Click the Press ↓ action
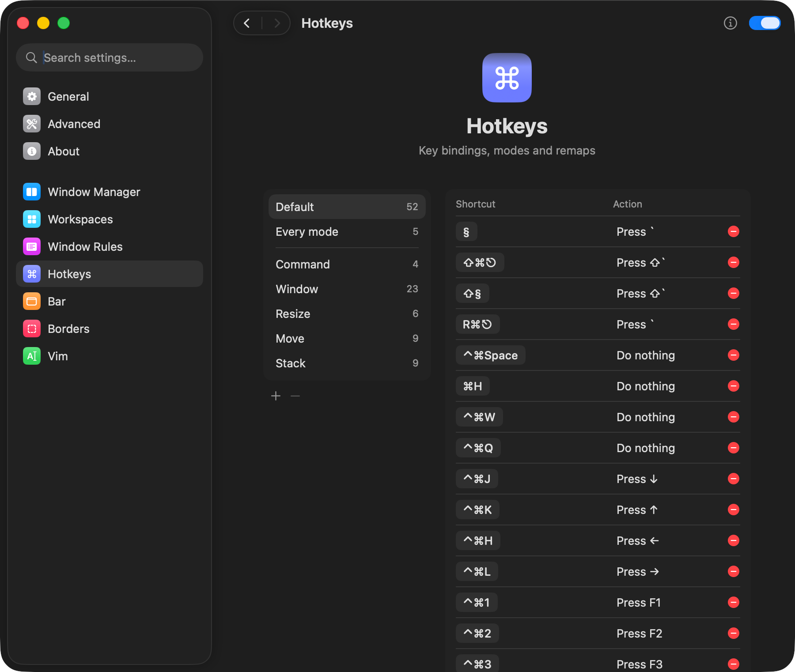Screen dimensions: 795x672 tap(637, 479)
